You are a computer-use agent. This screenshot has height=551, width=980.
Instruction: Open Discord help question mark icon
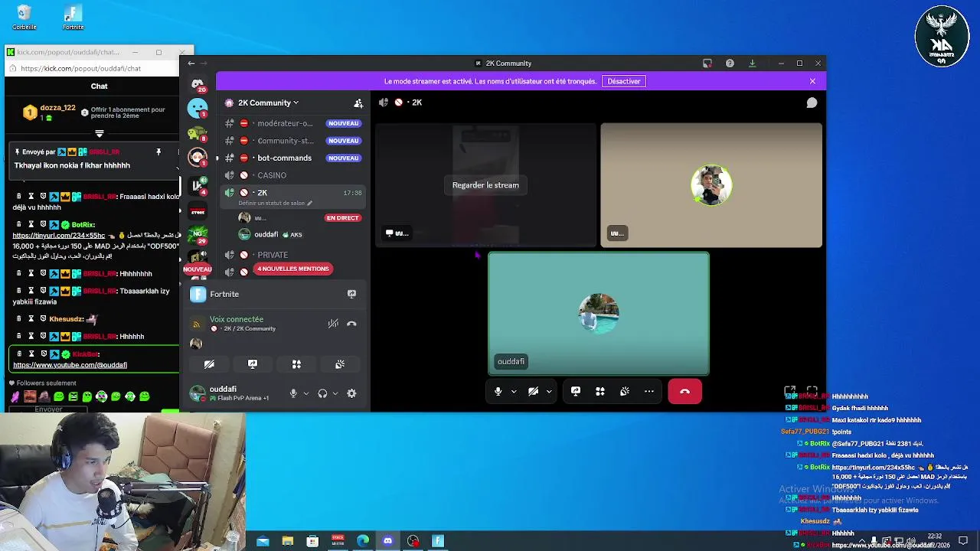730,64
